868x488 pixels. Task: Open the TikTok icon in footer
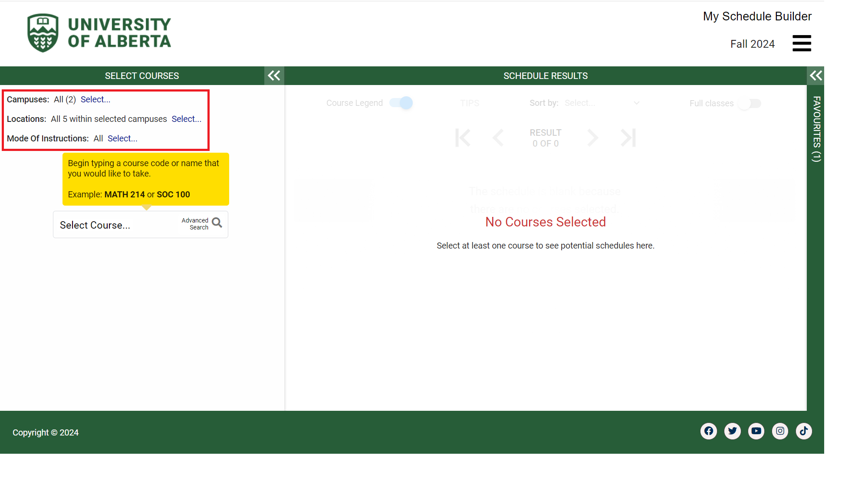pyautogui.click(x=804, y=431)
